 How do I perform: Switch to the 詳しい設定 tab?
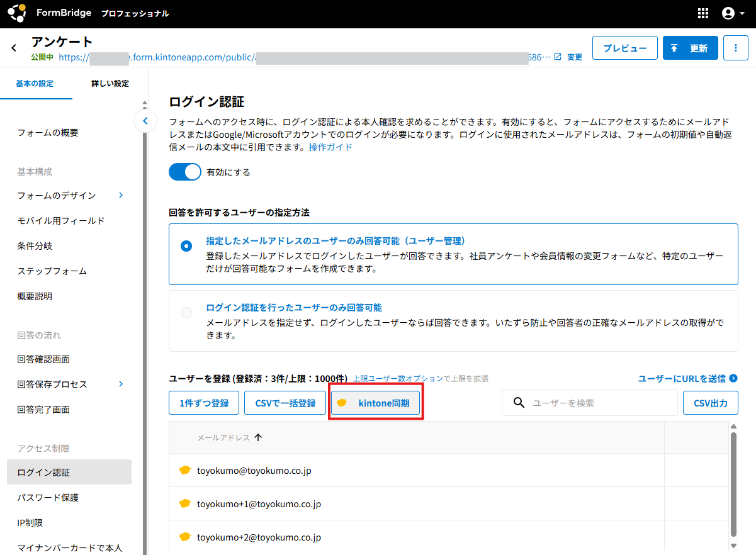(x=110, y=83)
